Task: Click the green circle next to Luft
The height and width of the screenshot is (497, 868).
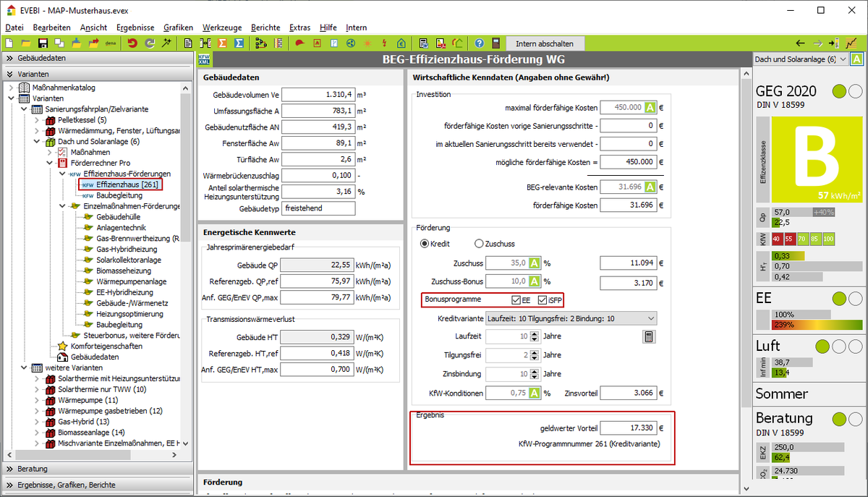Action: click(823, 347)
